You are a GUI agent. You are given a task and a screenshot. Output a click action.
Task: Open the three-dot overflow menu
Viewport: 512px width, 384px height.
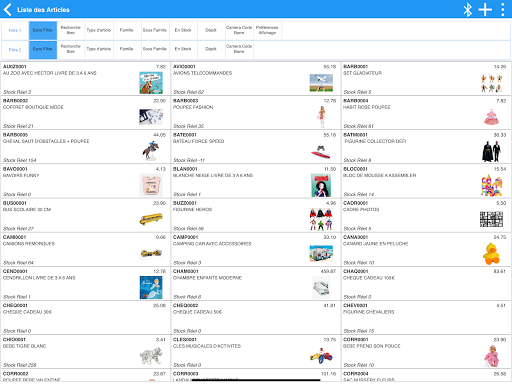[503, 9]
